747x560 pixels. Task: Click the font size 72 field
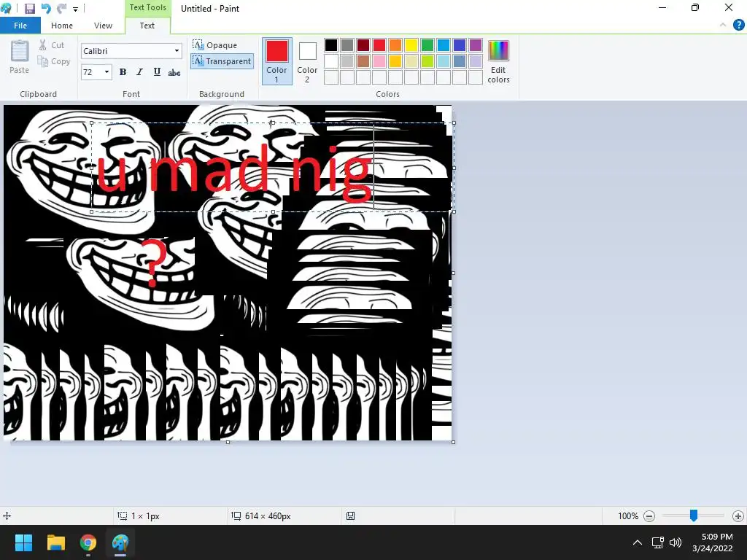[91, 72]
